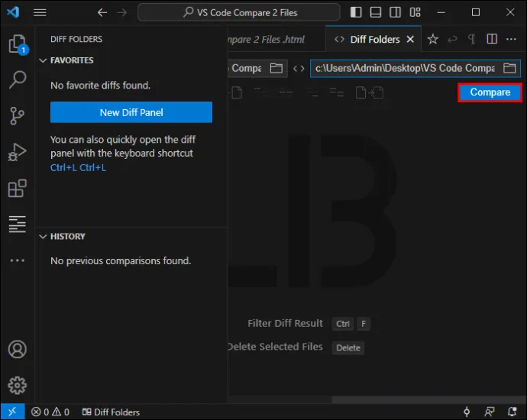Toggle whitespace pilcrow icon in editor toolbar

click(472, 39)
